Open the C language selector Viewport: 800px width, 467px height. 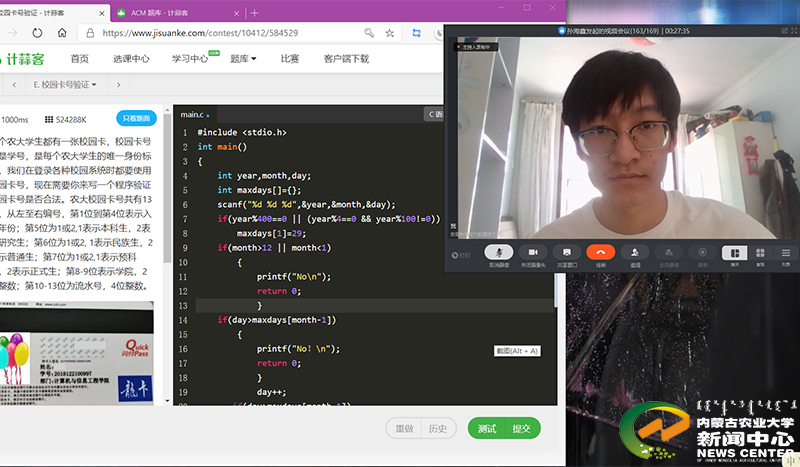click(434, 114)
